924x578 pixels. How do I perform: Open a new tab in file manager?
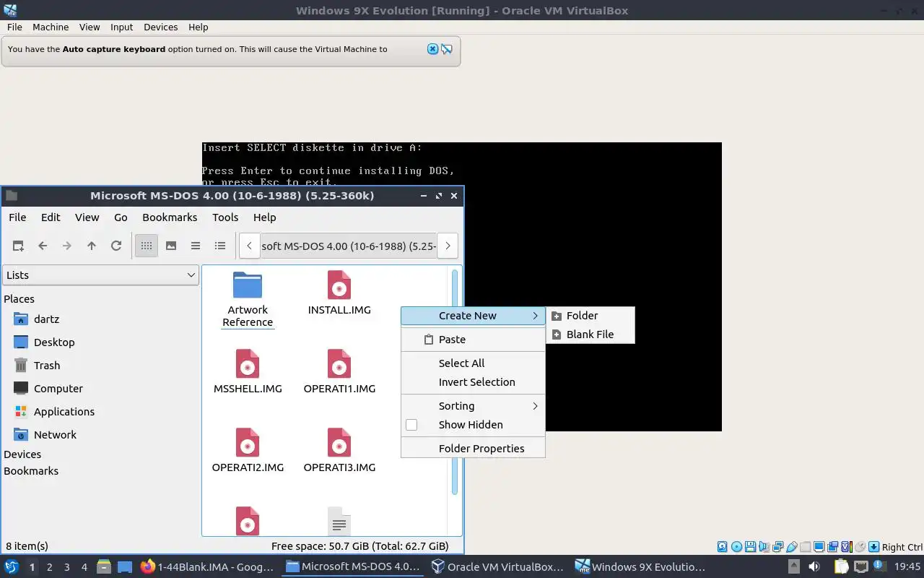[x=18, y=246]
